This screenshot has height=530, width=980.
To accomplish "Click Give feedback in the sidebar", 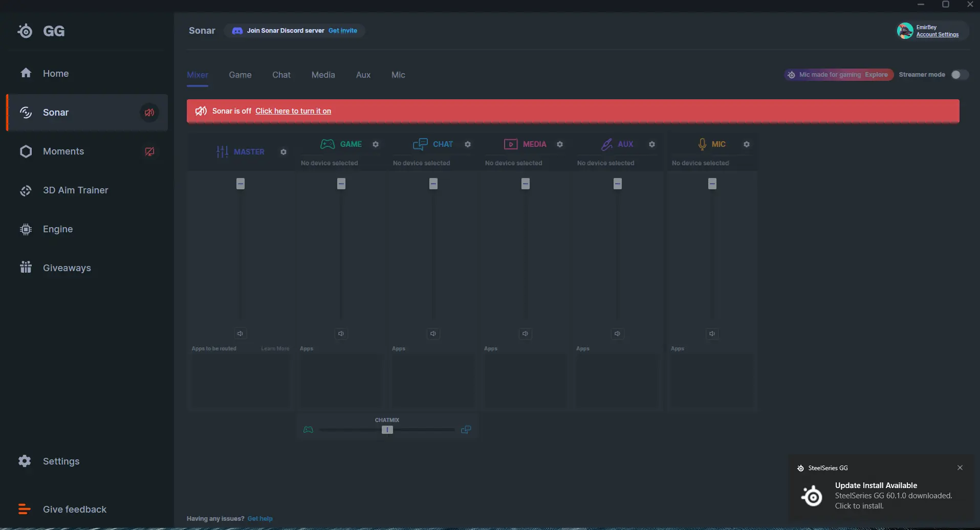I will click(x=87, y=510).
